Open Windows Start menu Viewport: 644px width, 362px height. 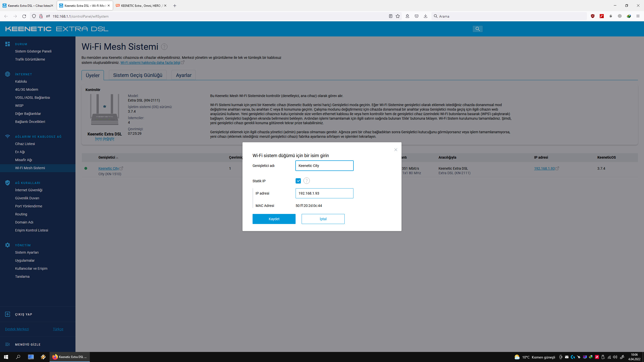tap(6, 357)
